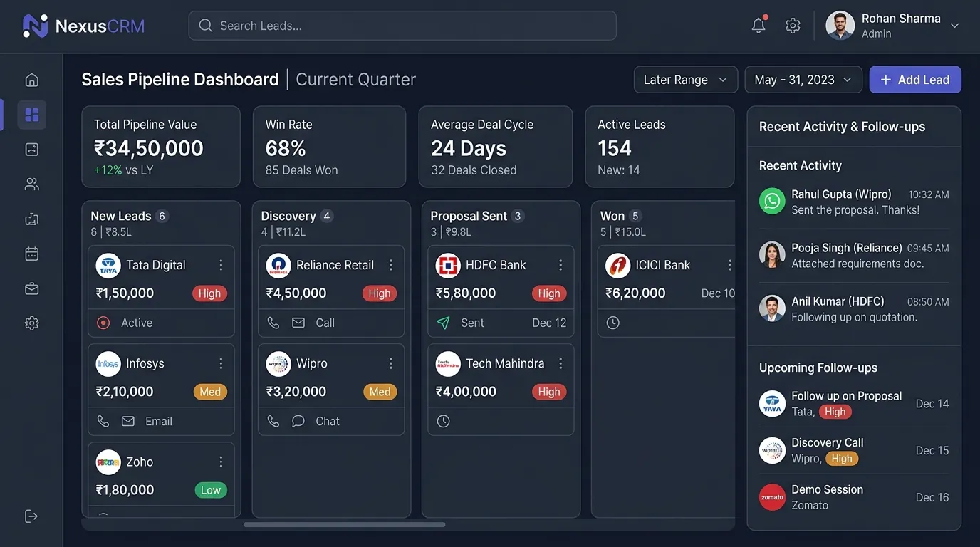Click Active status icon on Tata Digital card

[x=103, y=323]
